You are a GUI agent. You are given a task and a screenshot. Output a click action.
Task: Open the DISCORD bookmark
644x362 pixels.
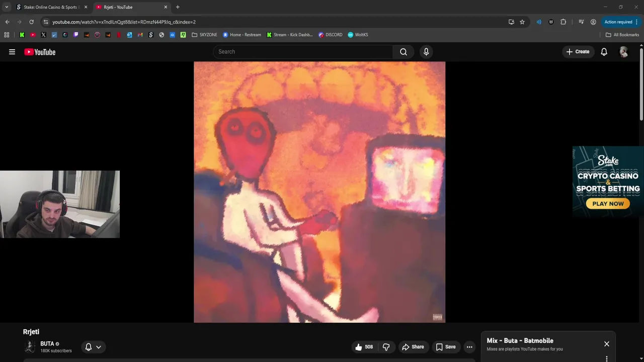pos(331,35)
